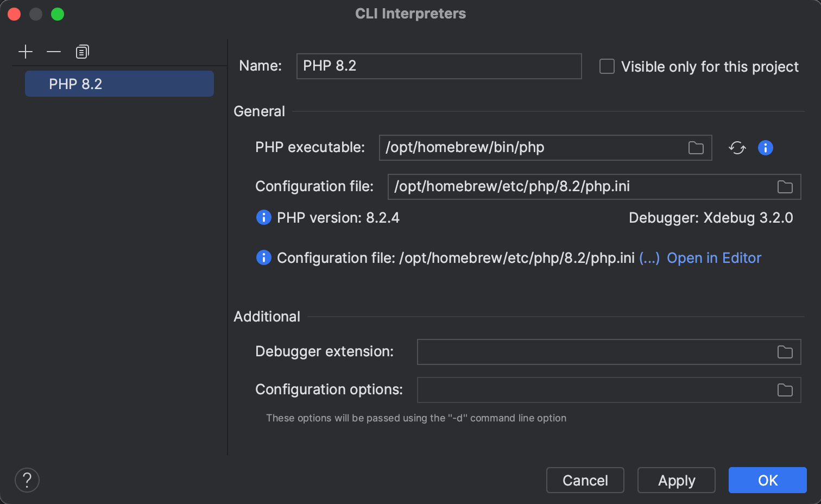The height and width of the screenshot is (504, 821).
Task: Cancel the CLI Interpreters dialog
Action: tap(585, 480)
